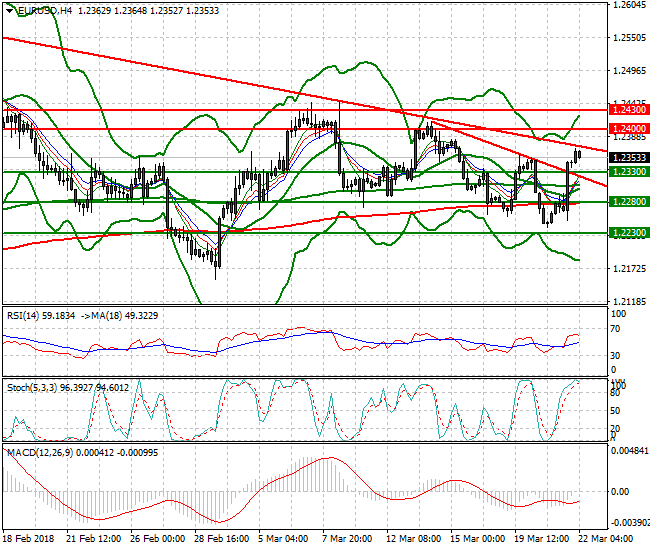Click the MACD 0.00 zero scale value

coord(620,492)
